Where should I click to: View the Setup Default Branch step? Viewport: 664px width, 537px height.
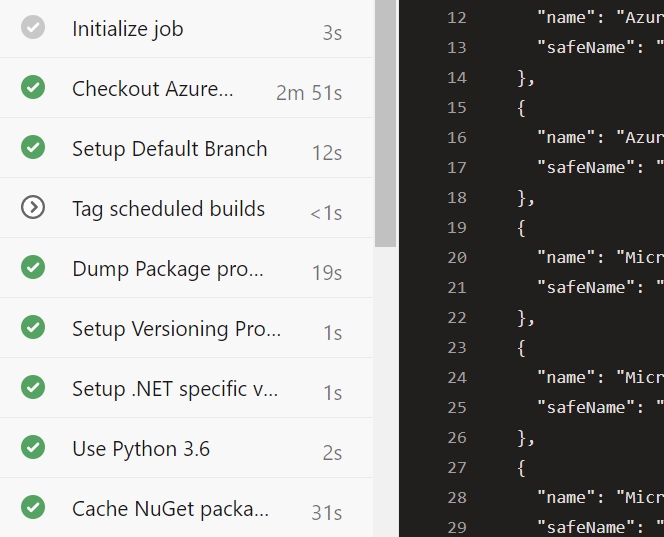pyautogui.click(x=169, y=149)
